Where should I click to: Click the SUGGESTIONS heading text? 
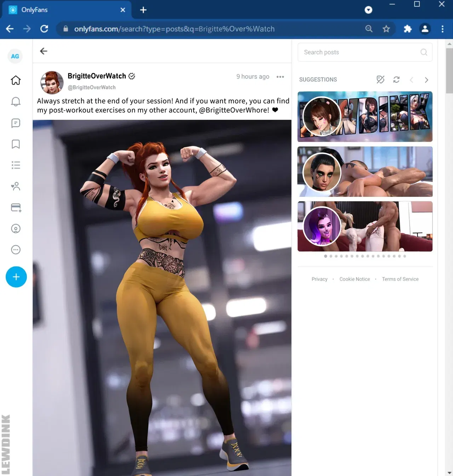click(x=318, y=80)
